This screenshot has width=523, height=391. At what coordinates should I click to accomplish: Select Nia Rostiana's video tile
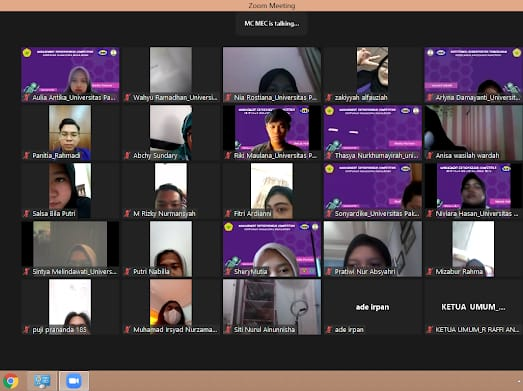272,74
